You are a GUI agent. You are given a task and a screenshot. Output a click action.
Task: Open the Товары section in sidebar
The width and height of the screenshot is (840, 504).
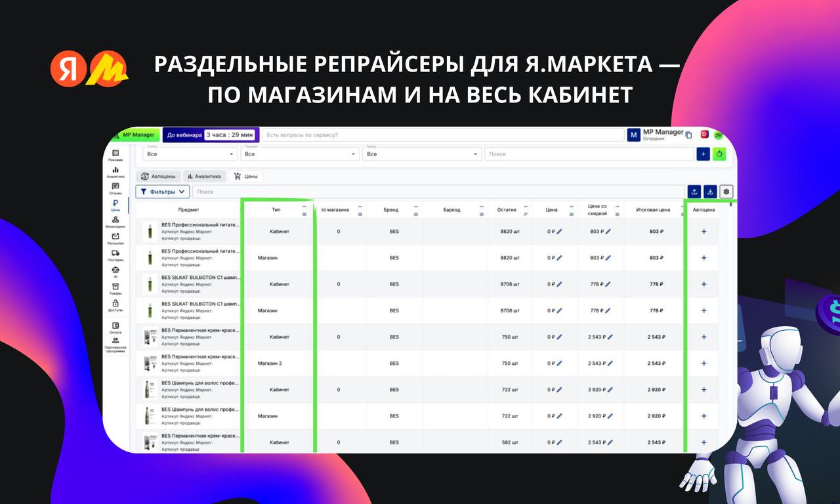pyautogui.click(x=115, y=288)
